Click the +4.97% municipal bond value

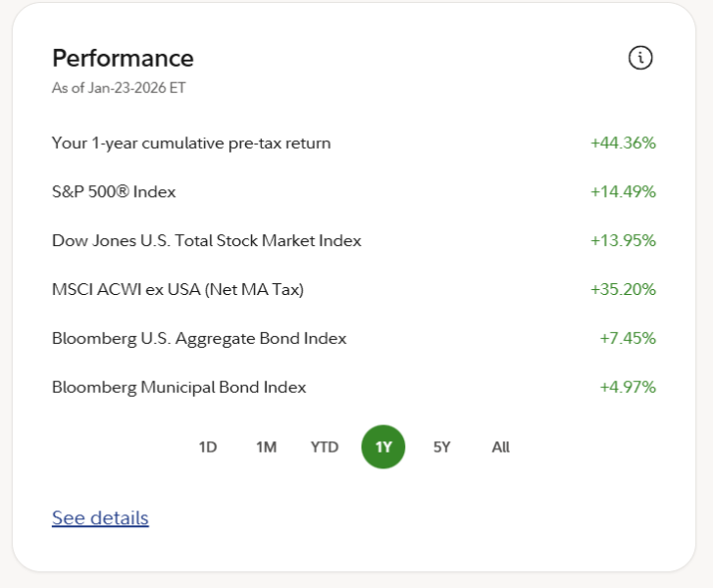tap(628, 388)
